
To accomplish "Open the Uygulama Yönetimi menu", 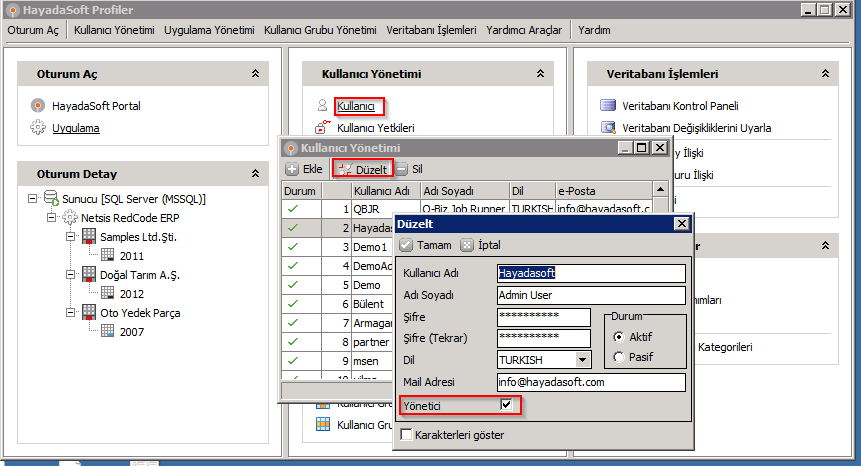I will click(209, 30).
